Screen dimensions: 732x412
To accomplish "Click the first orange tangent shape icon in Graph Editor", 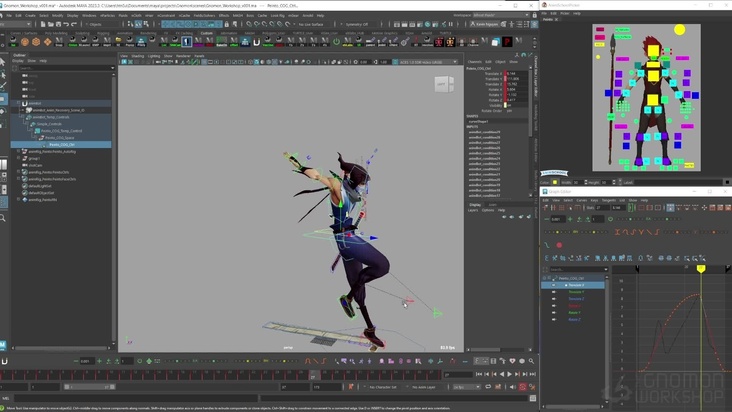I will (x=618, y=232).
